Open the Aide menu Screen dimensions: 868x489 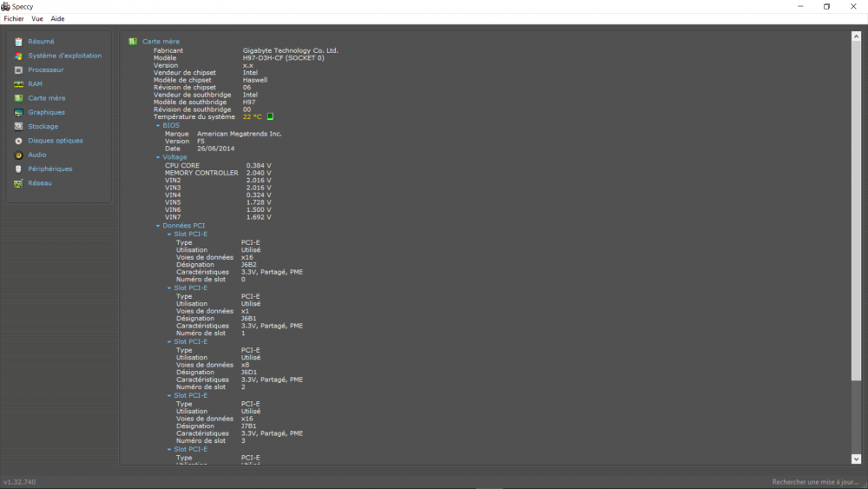tap(57, 18)
